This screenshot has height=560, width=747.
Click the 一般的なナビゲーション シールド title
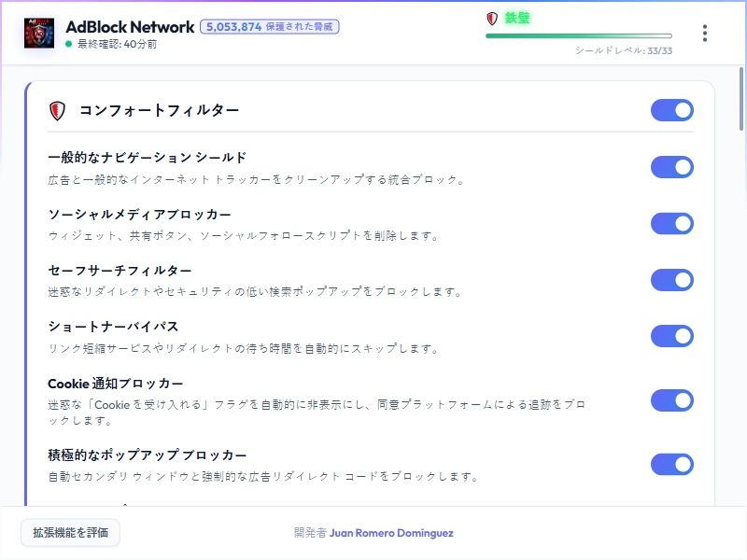[x=148, y=158]
